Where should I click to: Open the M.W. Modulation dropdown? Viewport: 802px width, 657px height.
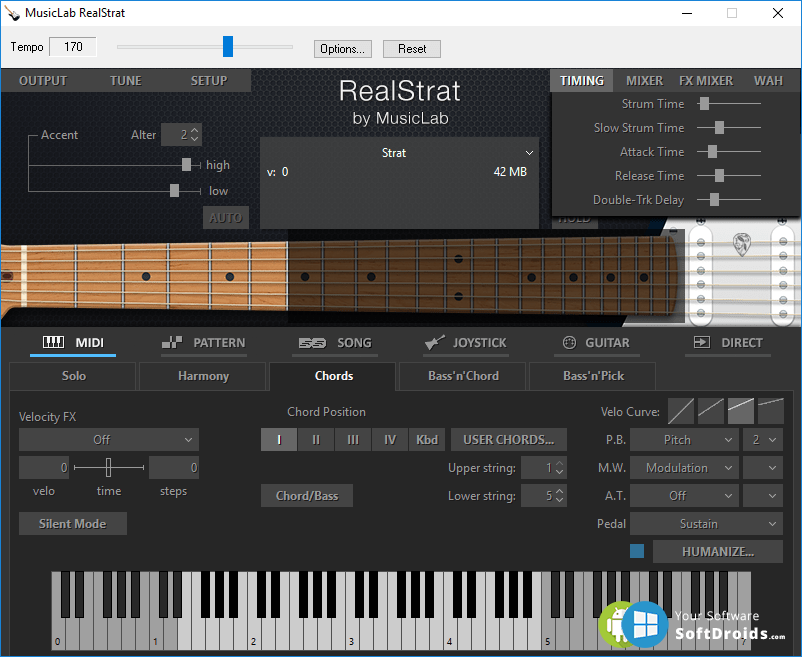(684, 468)
